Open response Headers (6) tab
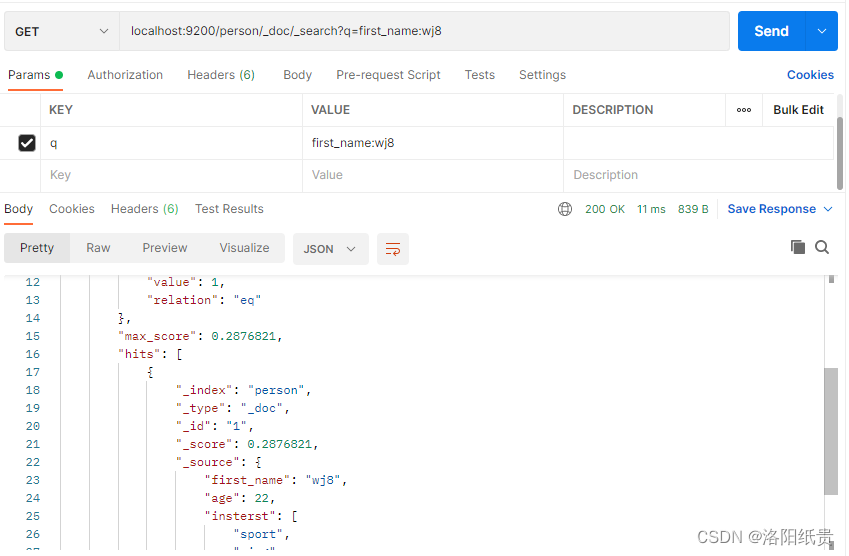Screen dimensions: 849x556 pyautogui.click(x=145, y=209)
